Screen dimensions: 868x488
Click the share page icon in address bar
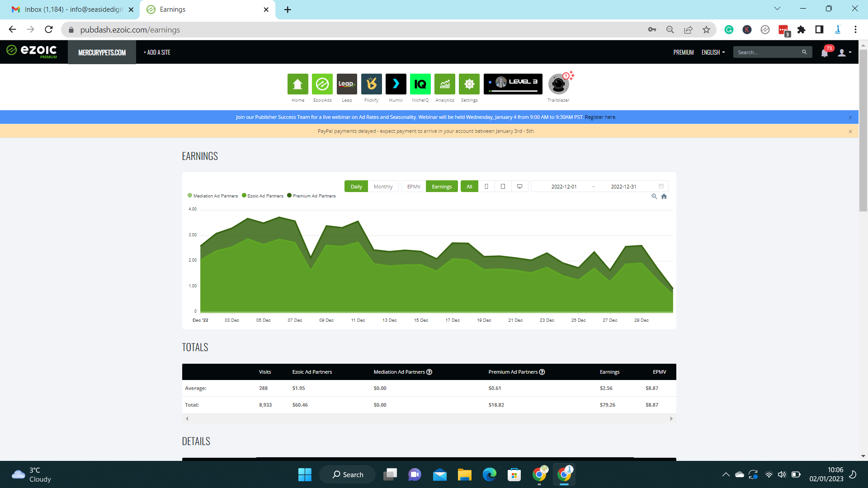688,30
